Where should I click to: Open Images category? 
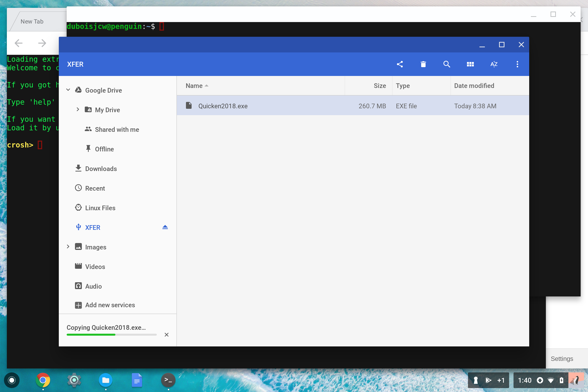tap(96, 247)
